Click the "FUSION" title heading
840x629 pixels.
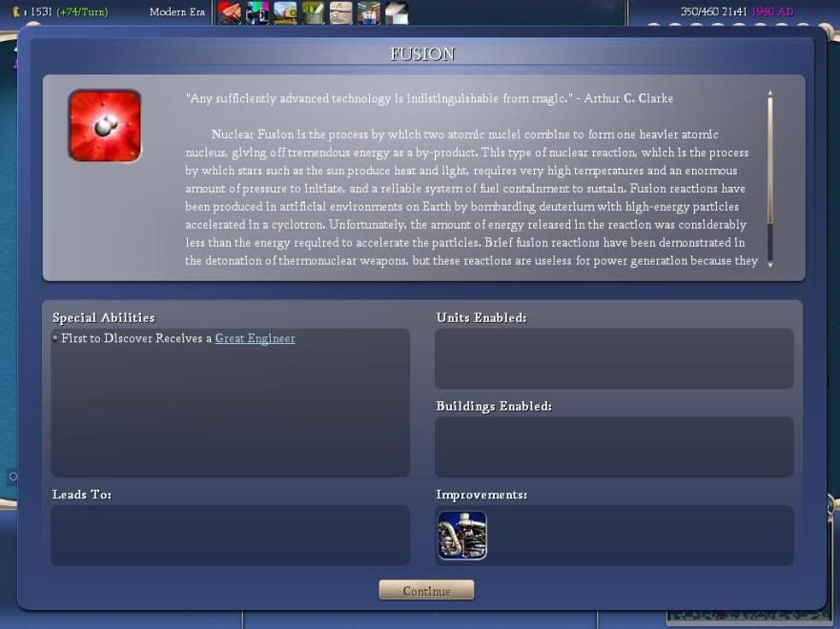coord(422,54)
